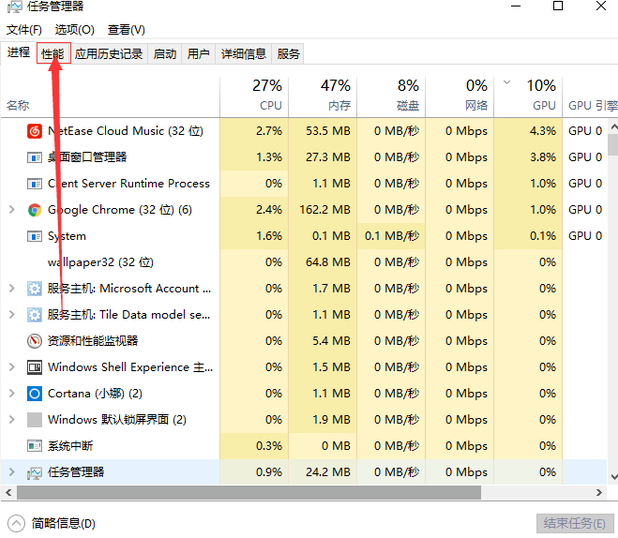Sort by the 名称 column header

(x=110, y=97)
